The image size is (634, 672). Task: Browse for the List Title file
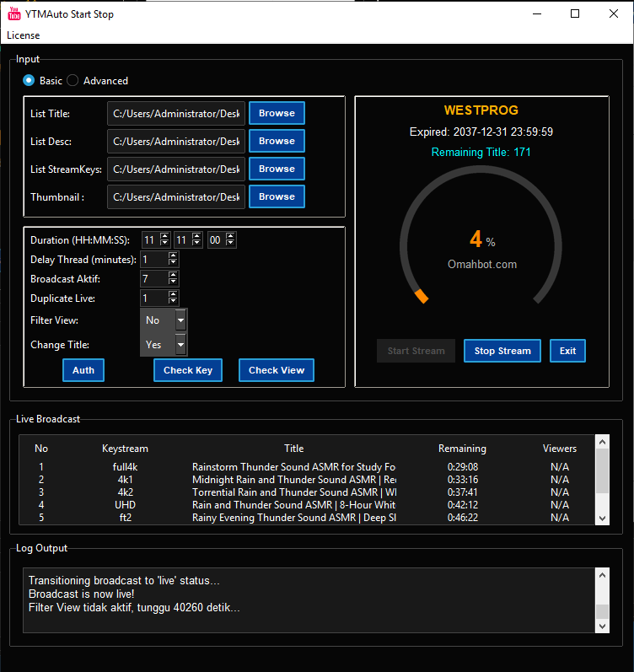(x=277, y=113)
